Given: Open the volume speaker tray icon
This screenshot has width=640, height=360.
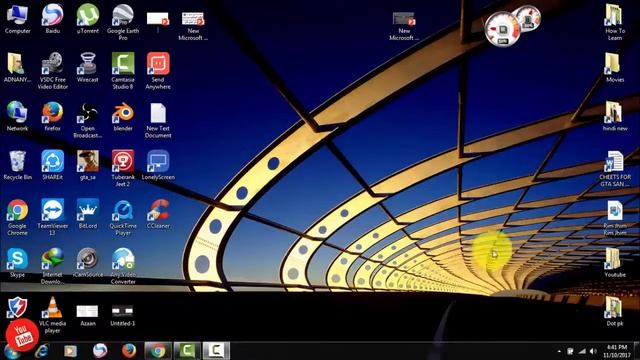Looking at the screenshot, I should 593,351.
